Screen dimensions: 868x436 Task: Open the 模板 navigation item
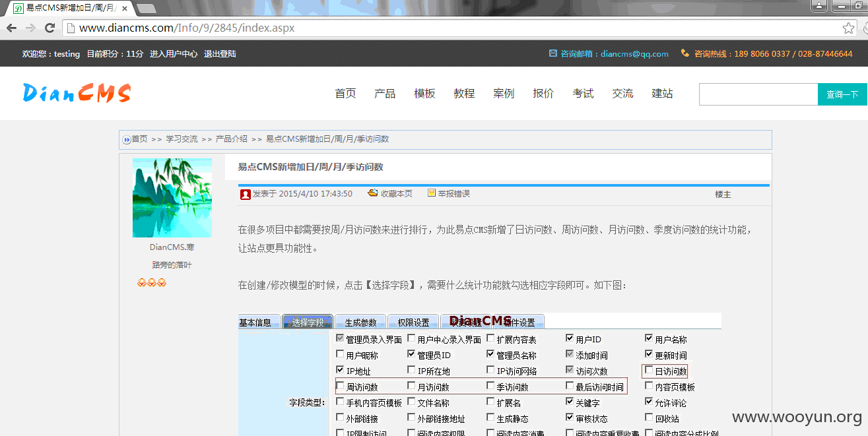tap(424, 94)
